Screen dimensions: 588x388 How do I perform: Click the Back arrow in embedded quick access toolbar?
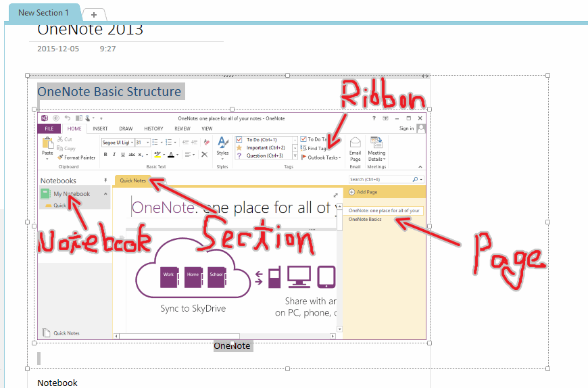pyautogui.click(x=56, y=118)
